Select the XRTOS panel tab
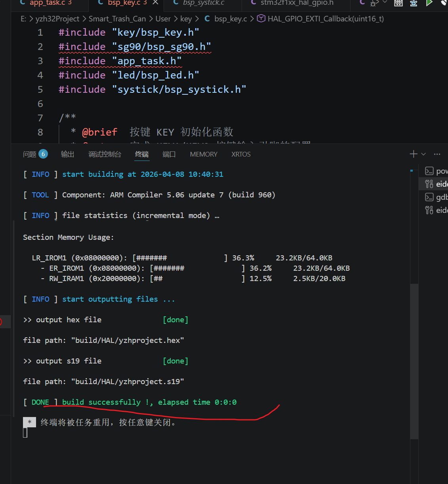Viewport: 448px width, 484px height. coord(241,154)
